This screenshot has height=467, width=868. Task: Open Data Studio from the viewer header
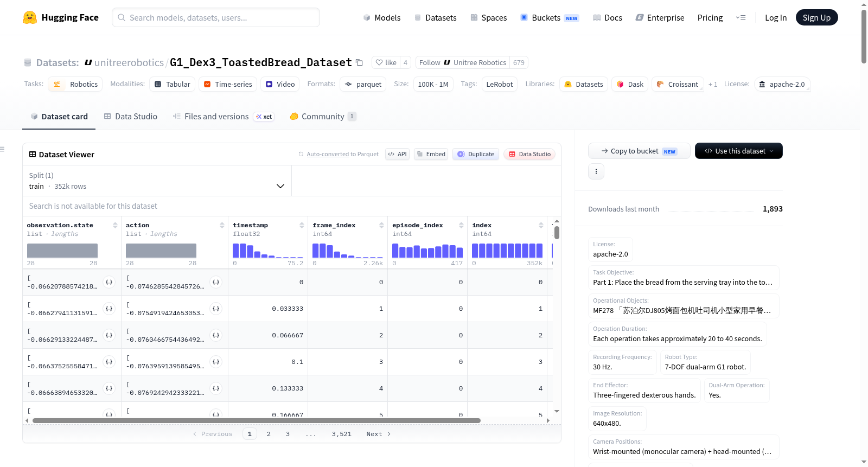pyautogui.click(x=529, y=154)
